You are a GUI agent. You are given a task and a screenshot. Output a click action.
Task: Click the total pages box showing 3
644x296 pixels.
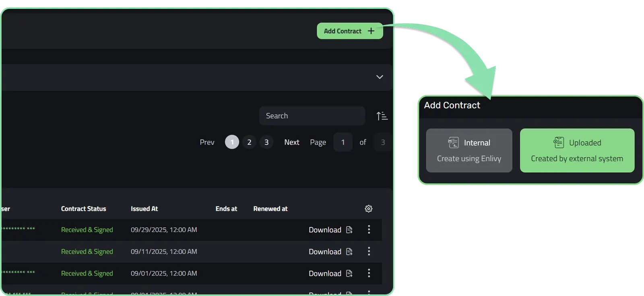pyautogui.click(x=383, y=142)
